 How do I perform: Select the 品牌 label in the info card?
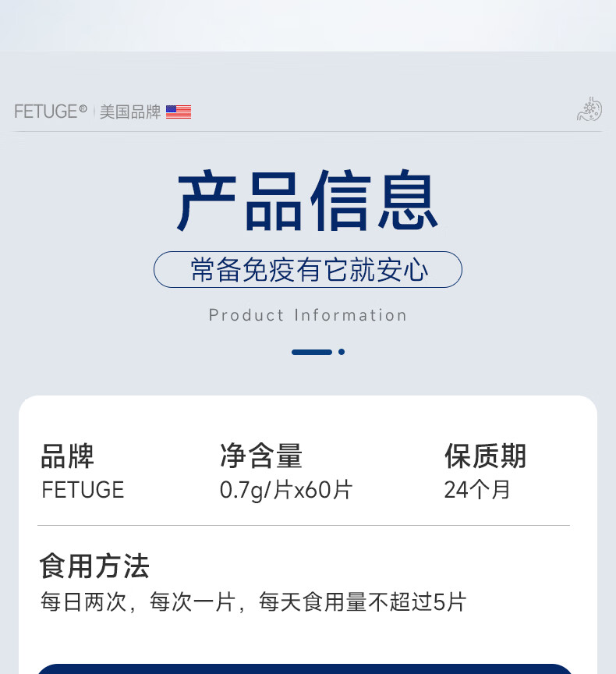(x=67, y=456)
